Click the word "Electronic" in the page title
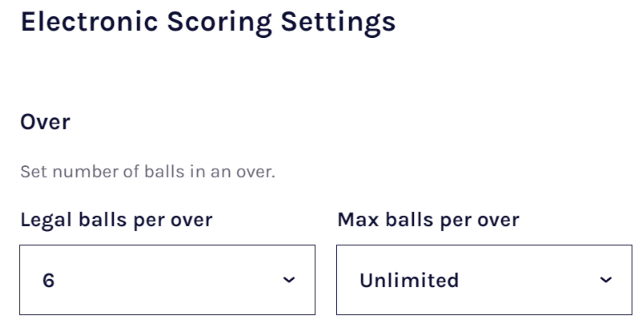The width and height of the screenshot is (644, 326). (x=89, y=22)
